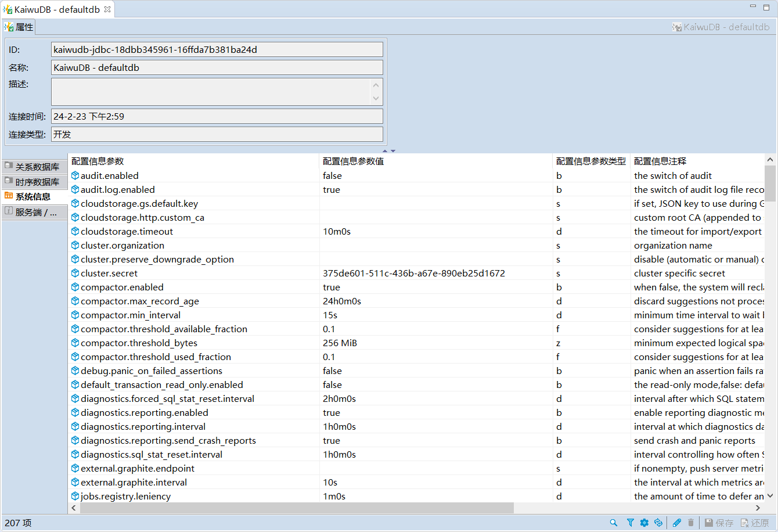Close the KaiwuDB - defaultdb editor tab
This screenshot has height=532, width=778.
[107, 9]
